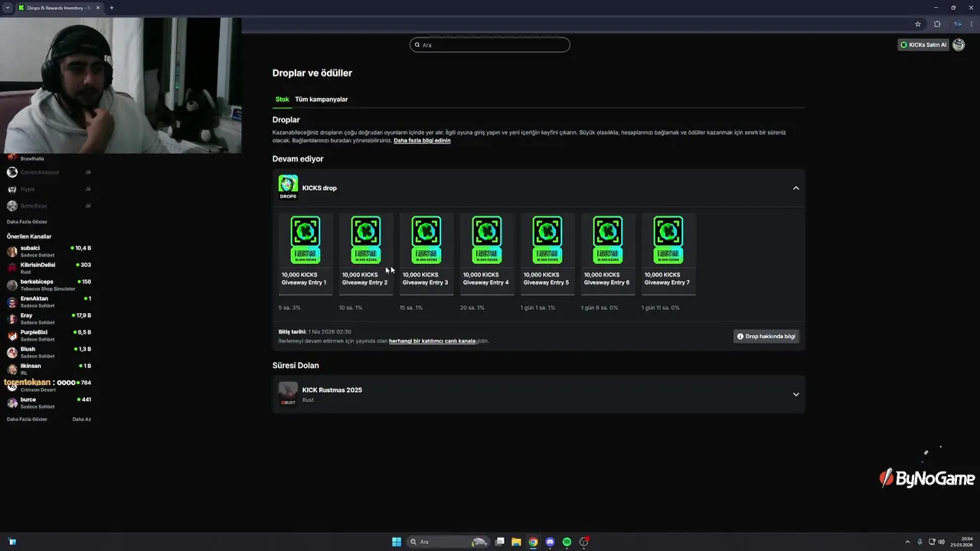Screen dimensions: 980x551
Task: Switch to the Stok tab
Action: (283, 99)
